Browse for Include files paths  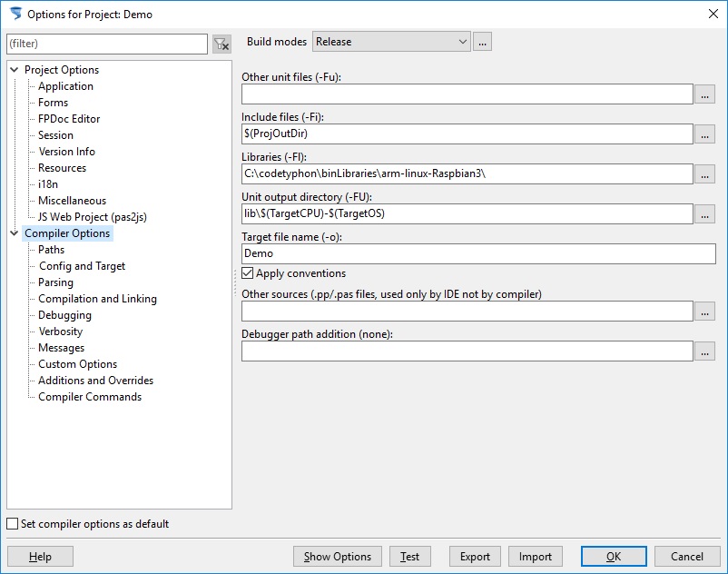click(704, 134)
